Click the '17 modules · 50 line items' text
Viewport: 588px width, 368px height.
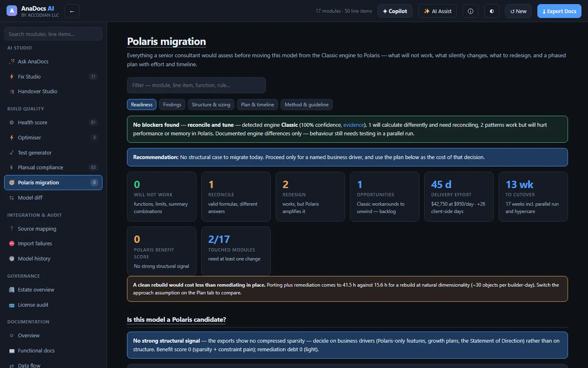pyautogui.click(x=344, y=11)
